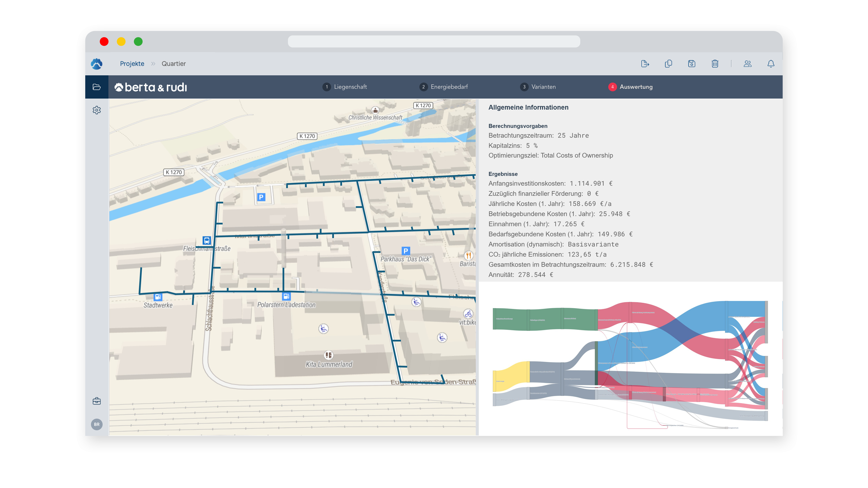868x488 pixels.
Task: Click the browser address bar
Action: (x=434, y=41)
